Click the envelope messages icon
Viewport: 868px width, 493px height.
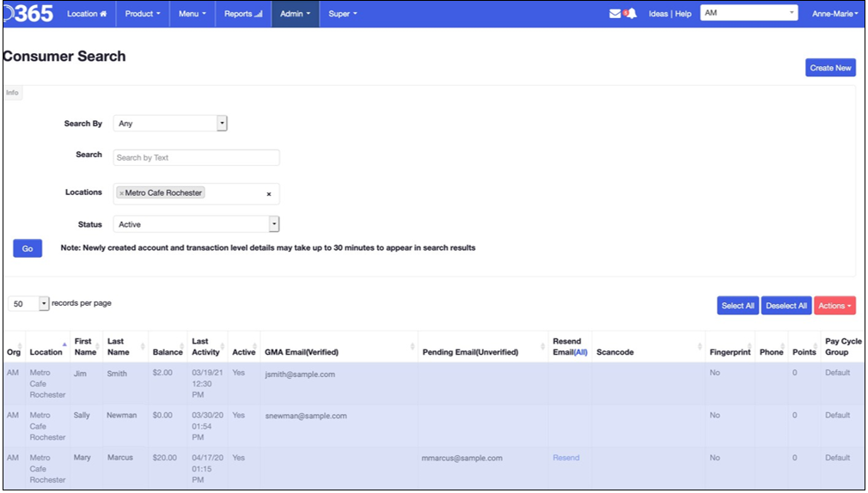pos(614,14)
